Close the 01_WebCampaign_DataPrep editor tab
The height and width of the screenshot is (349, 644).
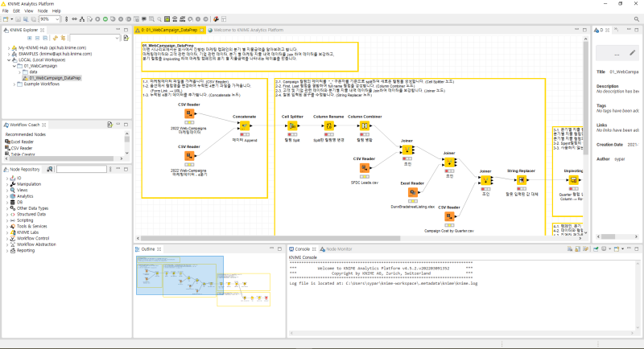[202, 30]
